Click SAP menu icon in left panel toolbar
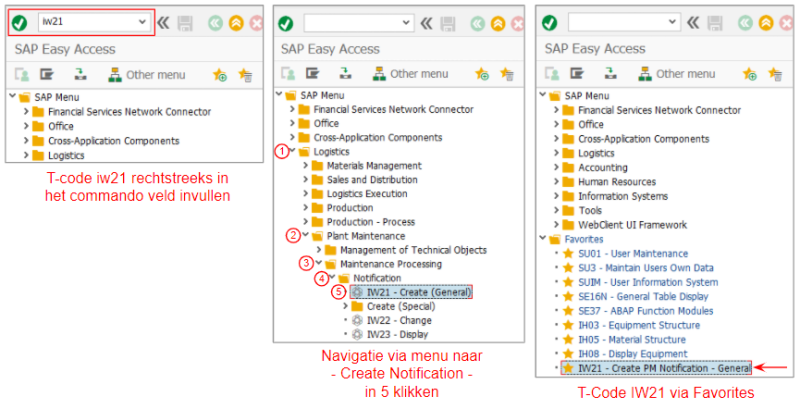The width and height of the screenshot is (800, 409). point(47,75)
